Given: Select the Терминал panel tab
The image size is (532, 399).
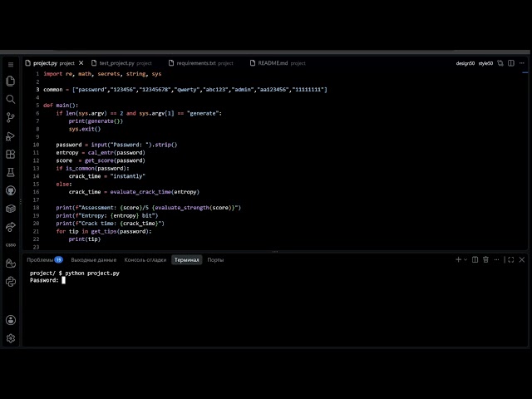Looking at the screenshot, I should tap(186, 260).
